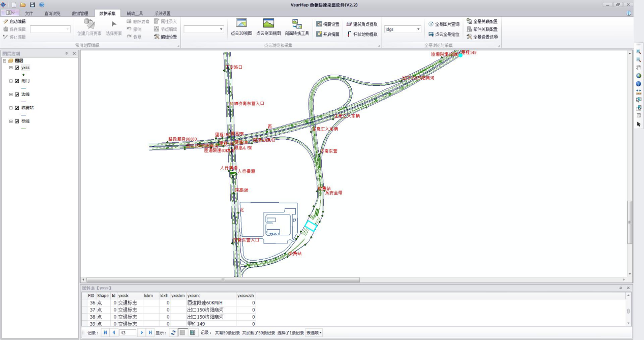
Task: Open the 点云剖面视图 profile view
Action: pyautogui.click(x=268, y=26)
